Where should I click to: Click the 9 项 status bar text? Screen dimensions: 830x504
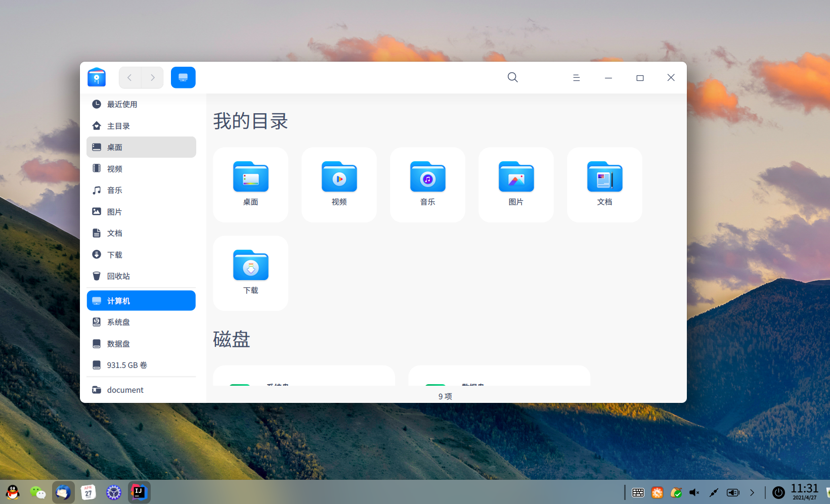click(x=445, y=396)
